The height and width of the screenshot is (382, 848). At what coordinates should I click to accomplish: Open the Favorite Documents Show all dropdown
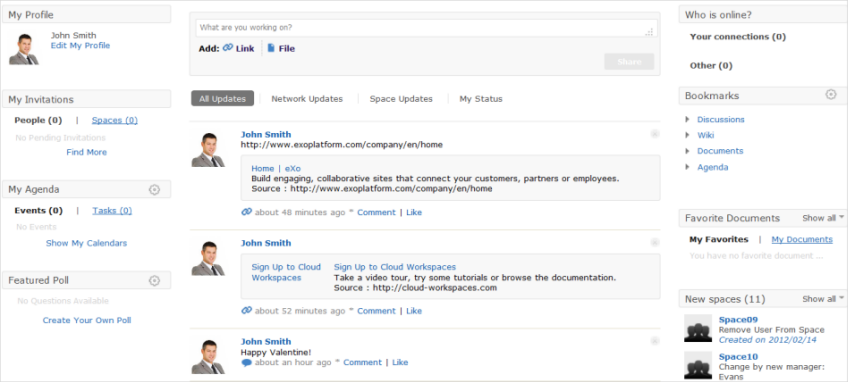pos(823,218)
